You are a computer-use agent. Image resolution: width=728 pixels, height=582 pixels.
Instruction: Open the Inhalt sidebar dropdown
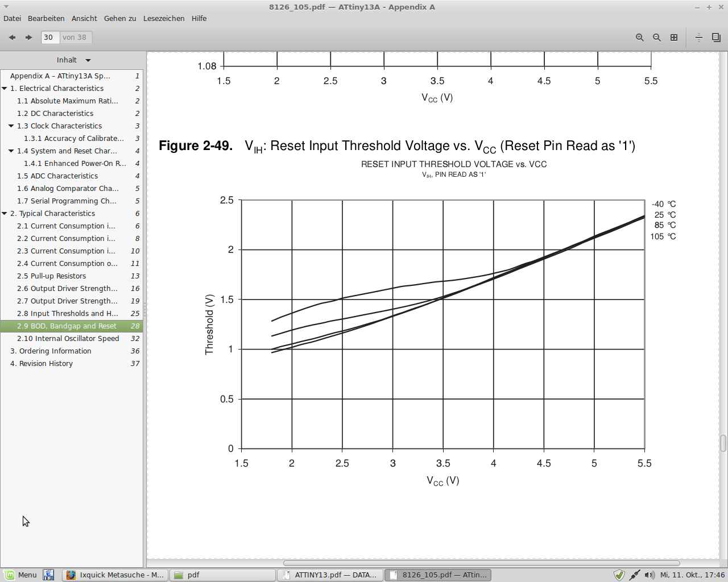73,60
